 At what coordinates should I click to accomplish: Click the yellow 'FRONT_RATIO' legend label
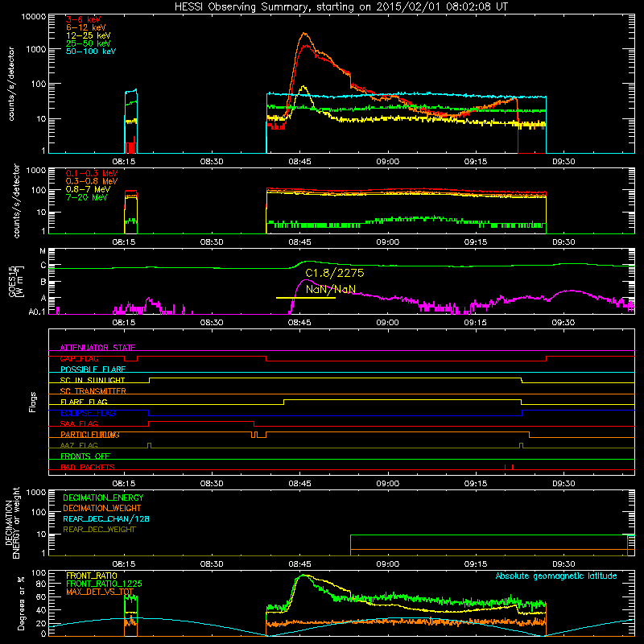(x=92, y=576)
